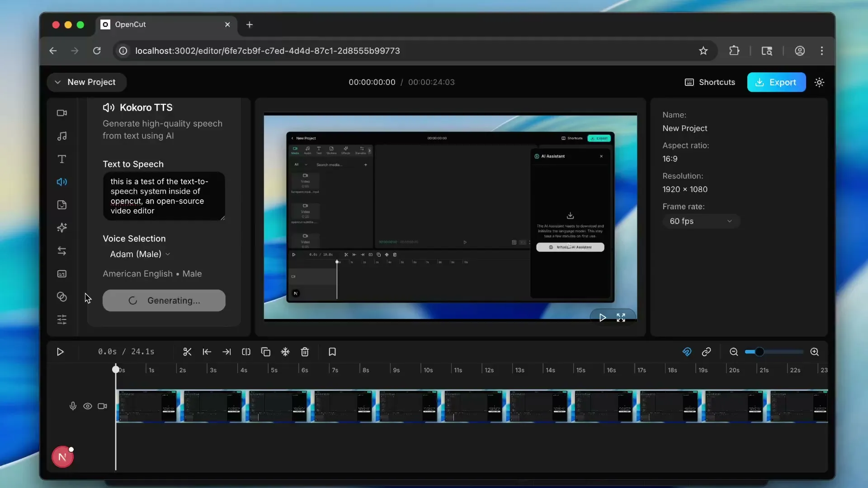Screen dimensions: 868x488
Task: Open the Shortcuts panel
Action: [x=710, y=82]
